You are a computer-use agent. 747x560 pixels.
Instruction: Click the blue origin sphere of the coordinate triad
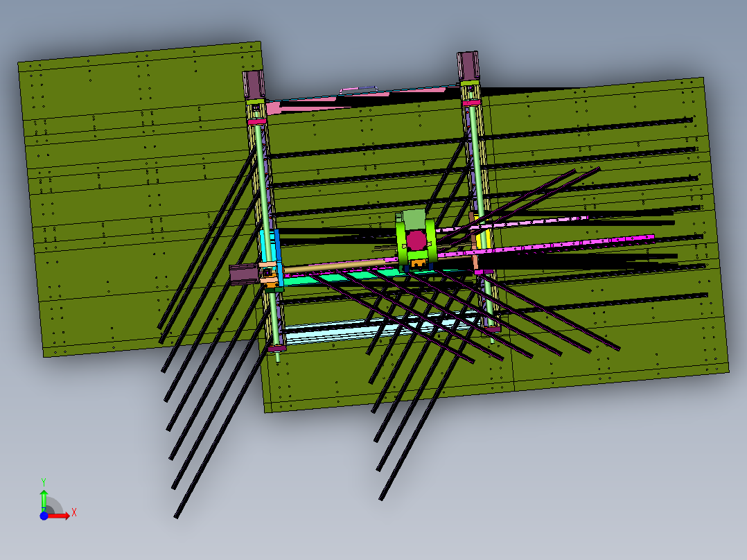[44, 516]
